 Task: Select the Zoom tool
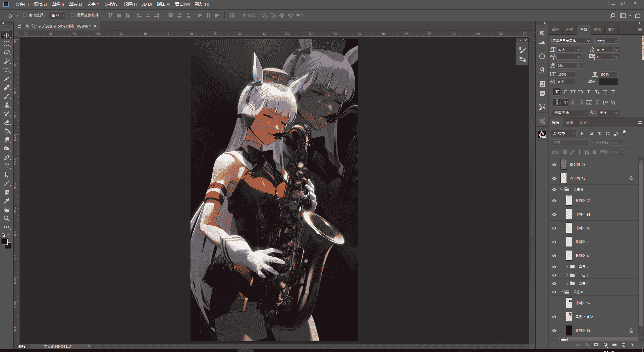click(x=7, y=218)
